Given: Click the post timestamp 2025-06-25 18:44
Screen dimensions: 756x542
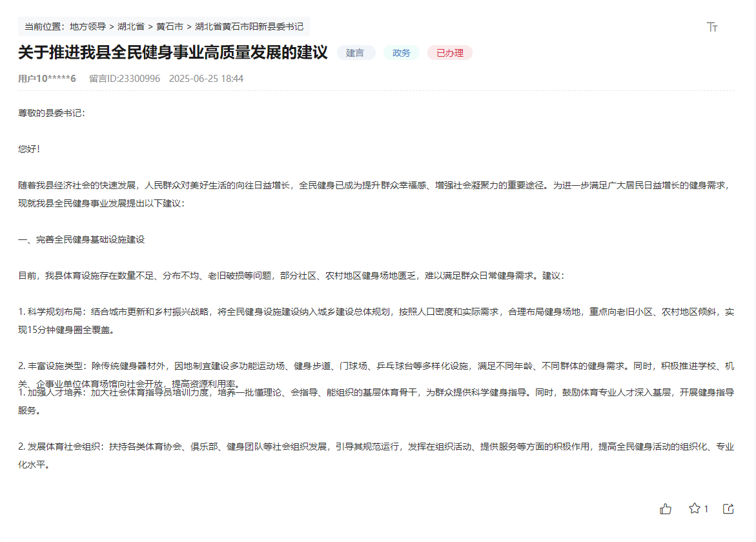Looking at the screenshot, I should pos(206,79).
